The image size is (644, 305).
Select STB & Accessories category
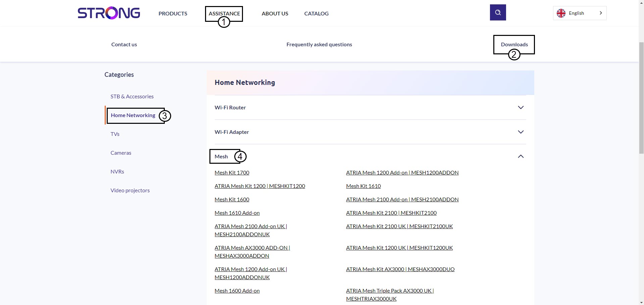tap(132, 96)
